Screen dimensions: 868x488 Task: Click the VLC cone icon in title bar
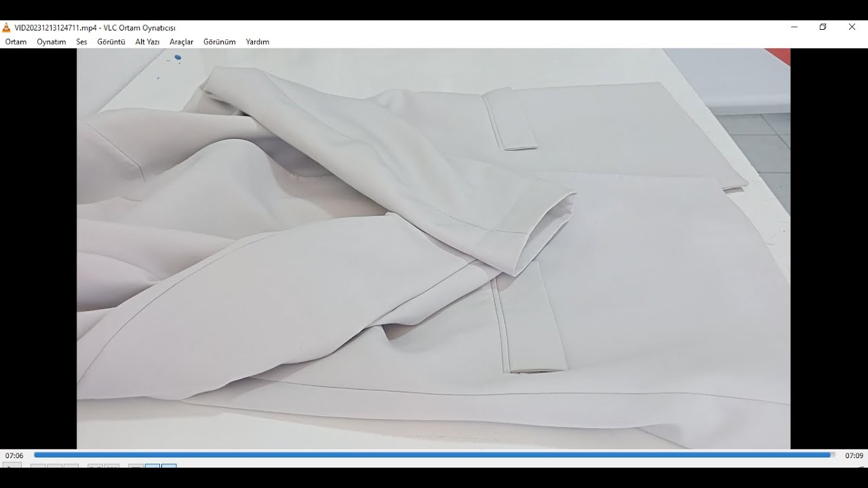click(7, 28)
